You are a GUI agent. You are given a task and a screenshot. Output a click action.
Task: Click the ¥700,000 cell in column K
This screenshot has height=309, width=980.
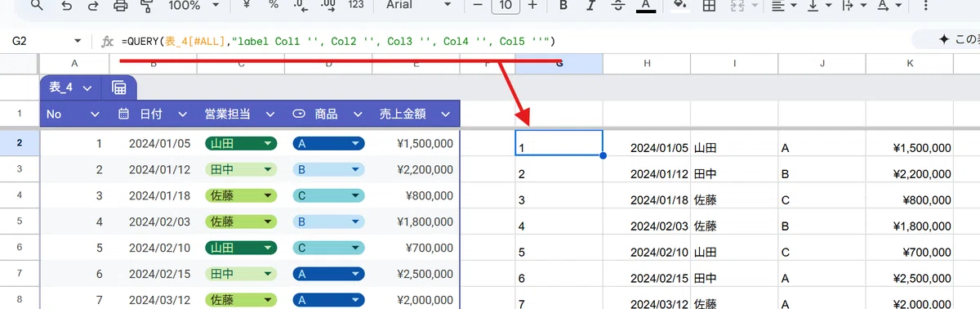click(x=910, y=248)
